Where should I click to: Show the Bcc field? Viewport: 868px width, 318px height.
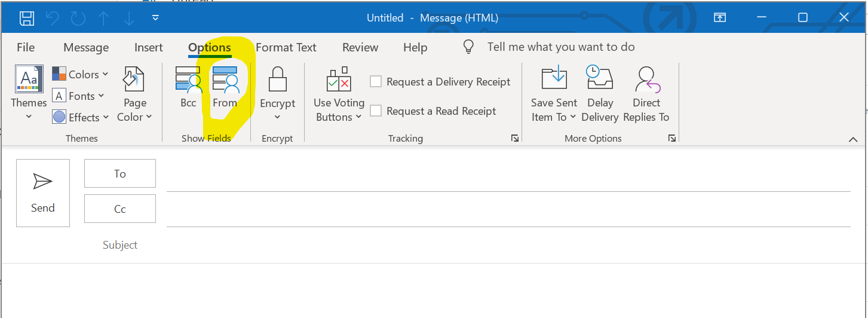pos(188,87)
